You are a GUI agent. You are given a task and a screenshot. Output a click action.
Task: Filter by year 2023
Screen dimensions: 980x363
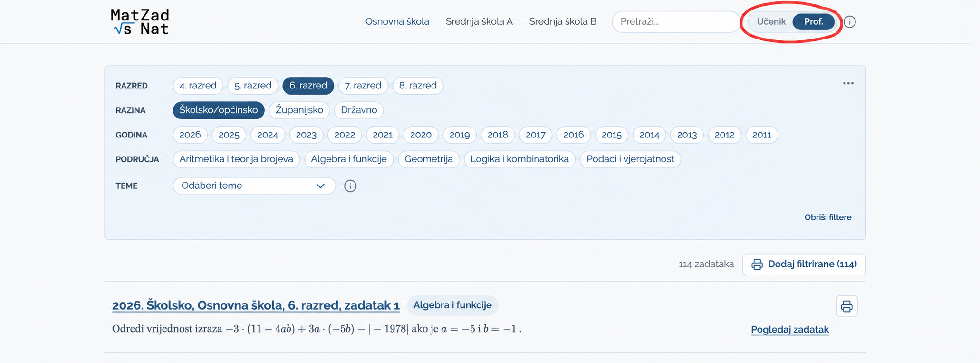tap(306, 135)
